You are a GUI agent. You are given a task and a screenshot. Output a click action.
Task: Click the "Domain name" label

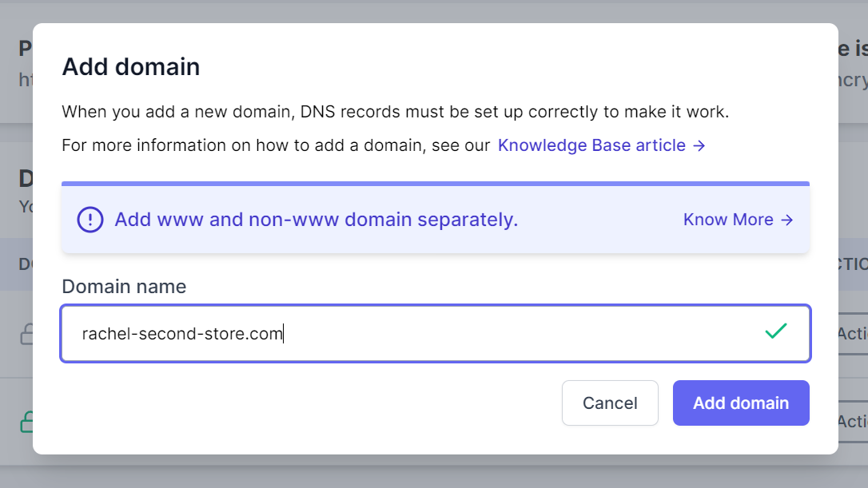pos(124,287)
